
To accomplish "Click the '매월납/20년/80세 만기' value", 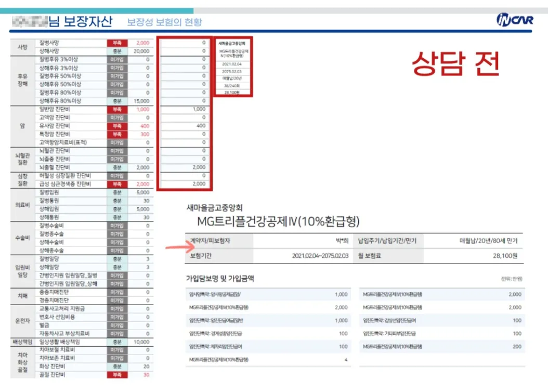I will (488, 241).
